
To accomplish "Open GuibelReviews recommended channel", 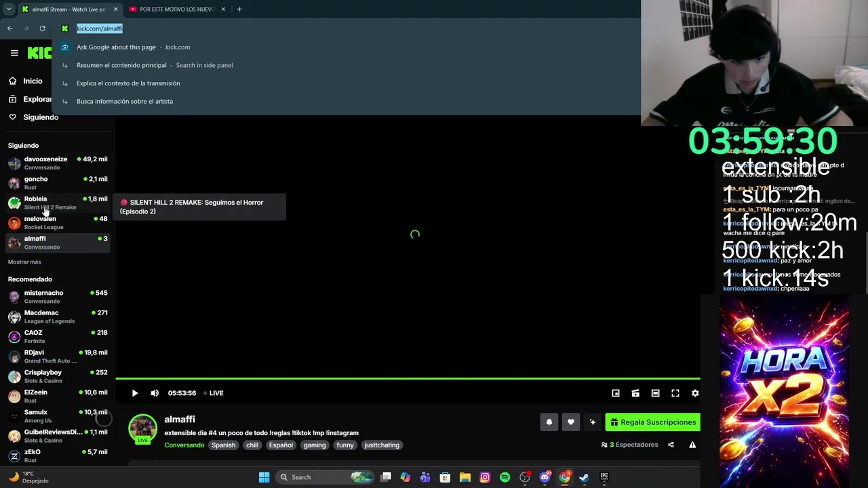I will [x=58, y=436].
